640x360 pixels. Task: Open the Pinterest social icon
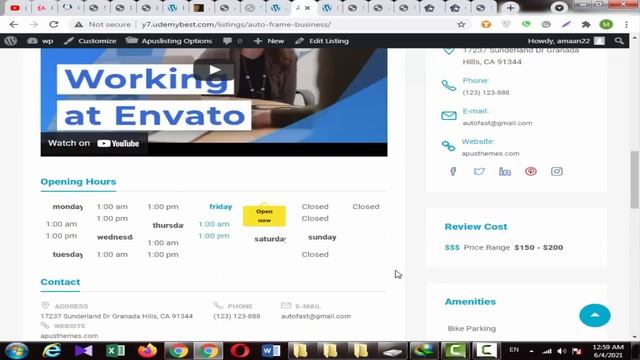tap(531, 171)
